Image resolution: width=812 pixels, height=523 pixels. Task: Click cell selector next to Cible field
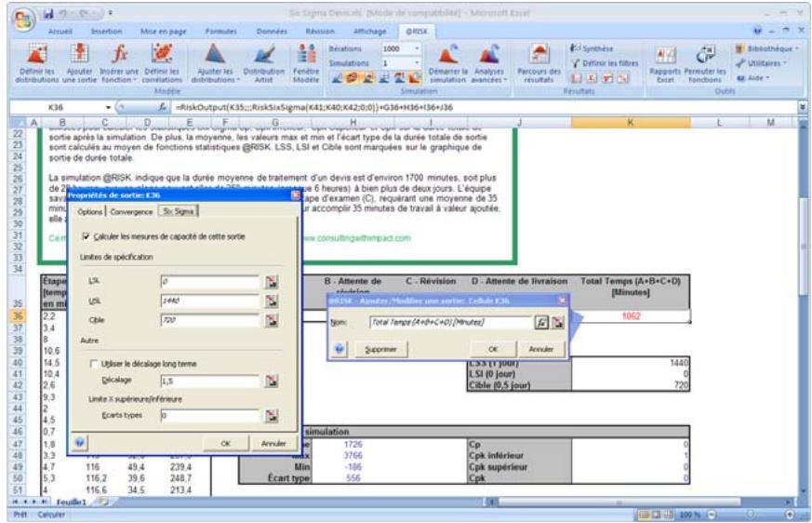(272, 321)
